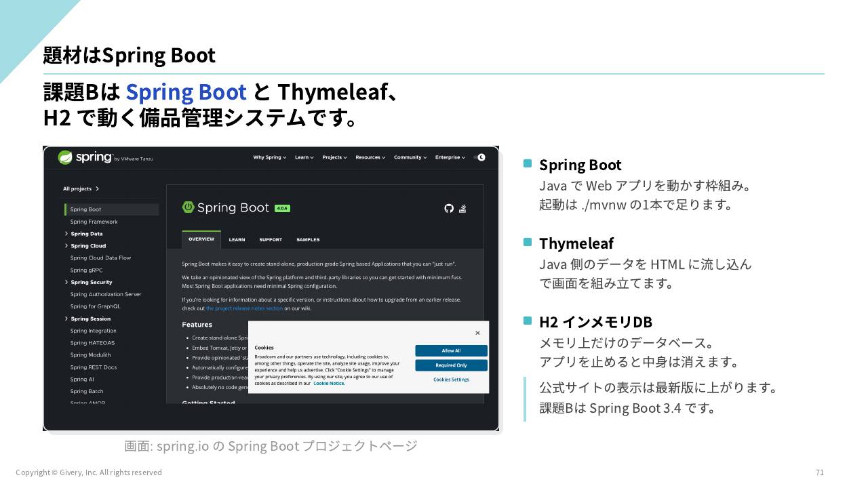
Task: Expand the Why Spring dropdown menu
Action: pyautogui.click(x=270, y=157)
